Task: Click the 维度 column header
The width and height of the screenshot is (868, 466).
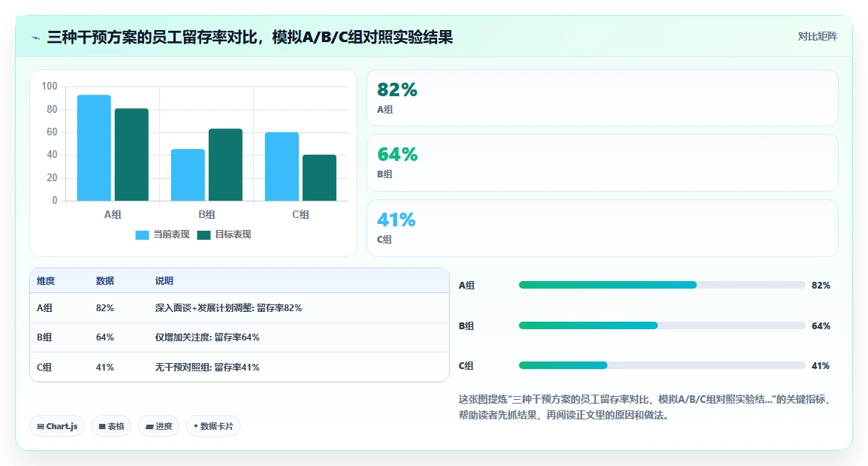Action: [x=46, y=281]
